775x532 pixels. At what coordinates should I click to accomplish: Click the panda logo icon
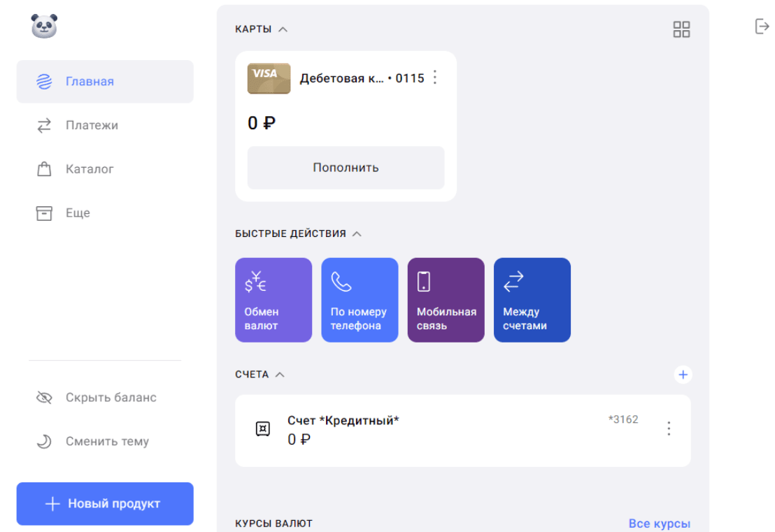click(x=44, y=27)
